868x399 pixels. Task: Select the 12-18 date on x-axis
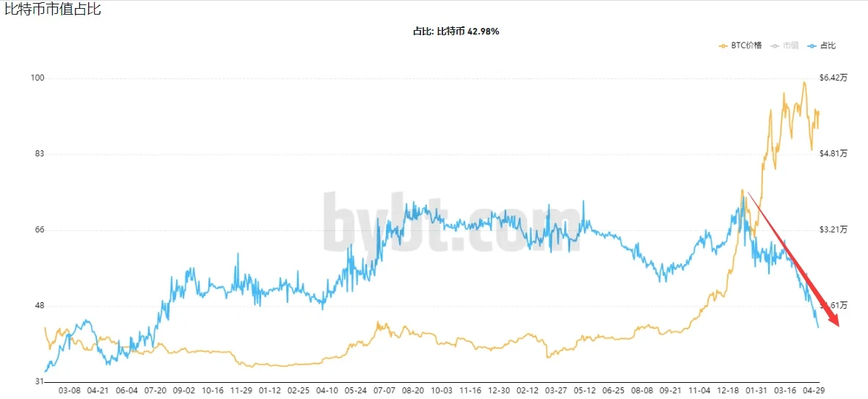tap(727, 392)
